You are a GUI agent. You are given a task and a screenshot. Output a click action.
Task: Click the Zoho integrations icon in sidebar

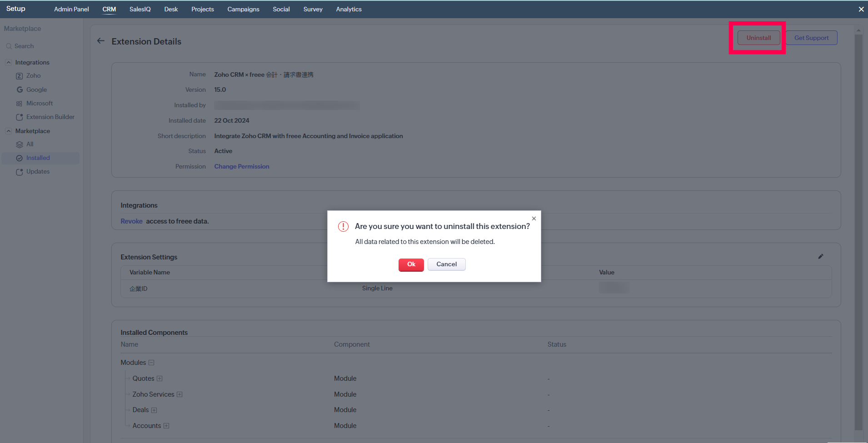click(19, 76)
